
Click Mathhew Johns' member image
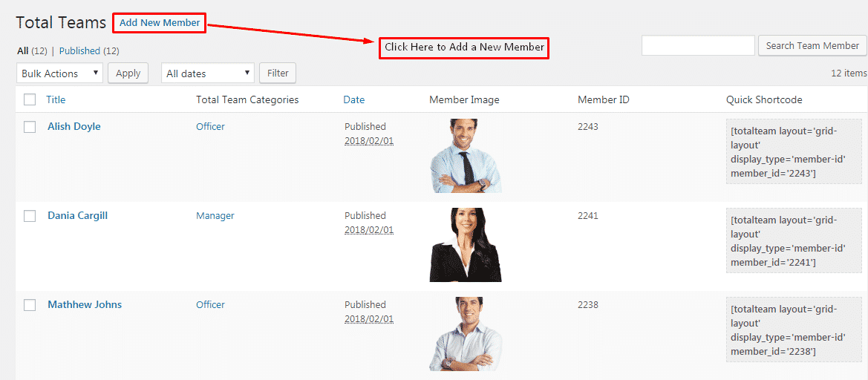[x=466, y=333]
